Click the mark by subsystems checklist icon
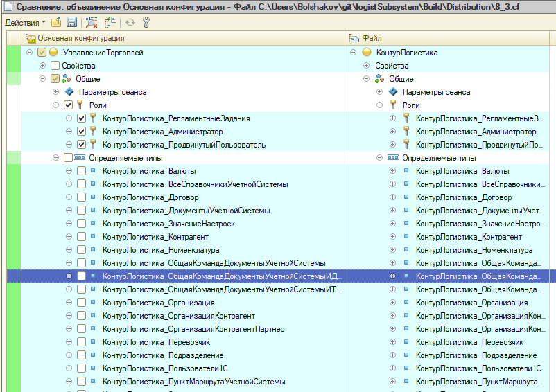The height and width of the screenshot is (392, 556). [x=111, y=22]
